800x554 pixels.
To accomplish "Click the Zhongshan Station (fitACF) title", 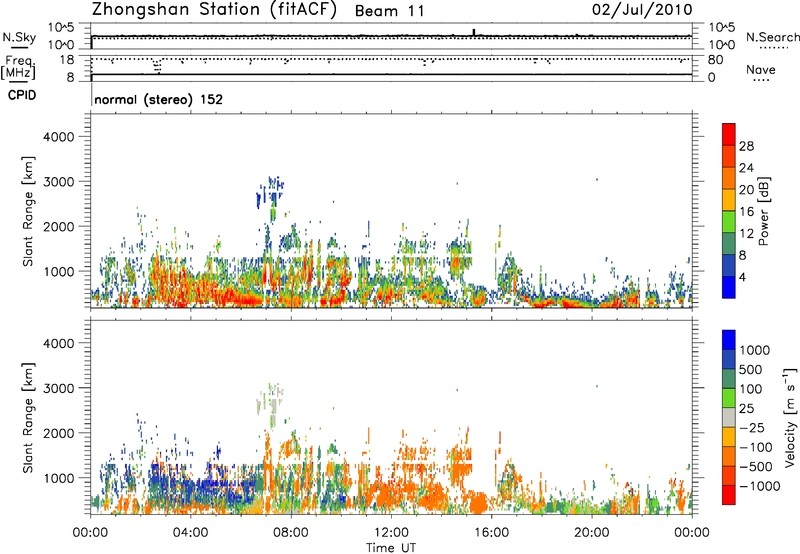I will point(214,9).
